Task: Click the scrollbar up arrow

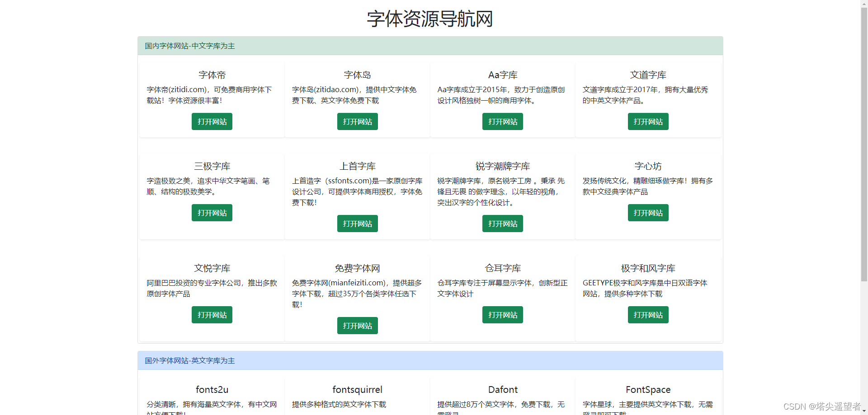Action: point(864,3)
